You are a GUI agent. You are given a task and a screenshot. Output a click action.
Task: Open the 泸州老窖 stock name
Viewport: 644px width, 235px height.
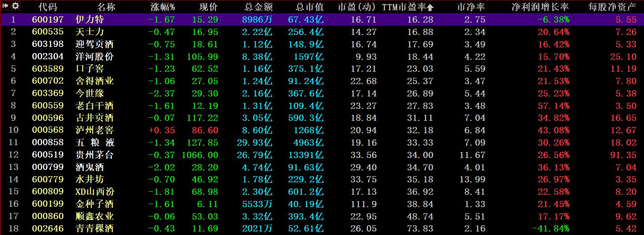95,130
